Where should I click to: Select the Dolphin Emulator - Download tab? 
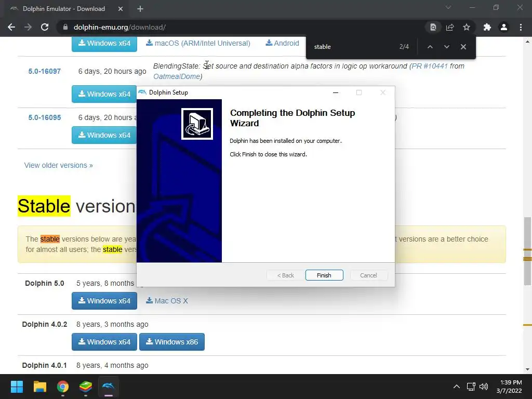coord(64,9)
